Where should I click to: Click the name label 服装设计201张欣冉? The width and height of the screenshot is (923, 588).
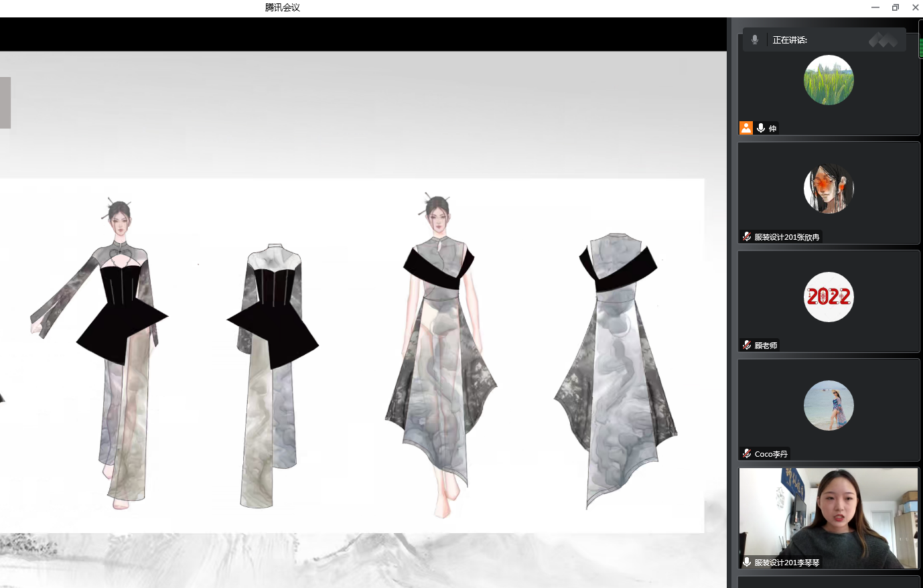786,237
